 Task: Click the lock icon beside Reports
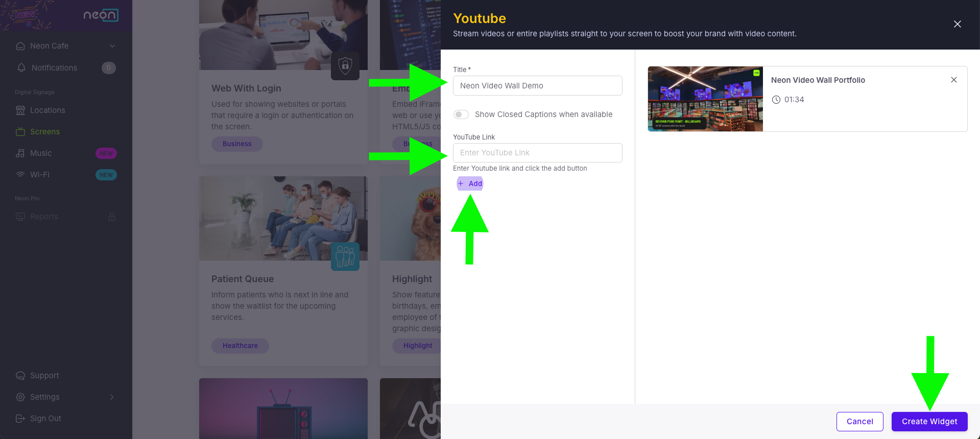(x=112, y=217)
